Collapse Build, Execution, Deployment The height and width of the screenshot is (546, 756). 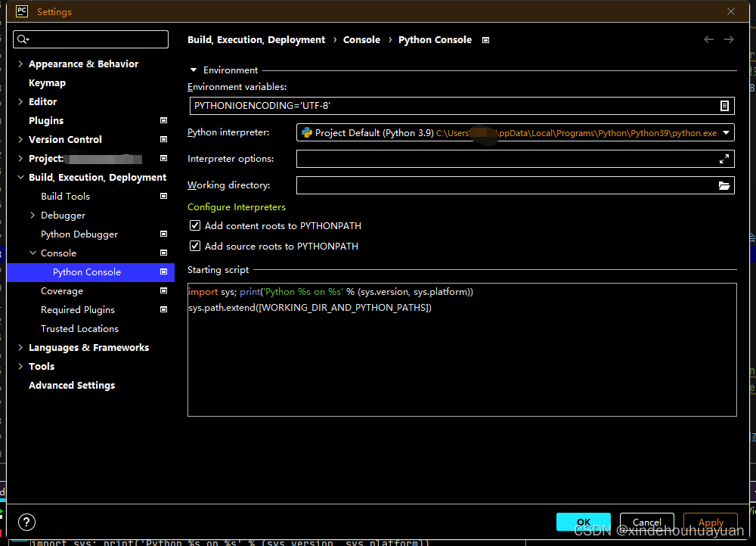pos(20,177)
